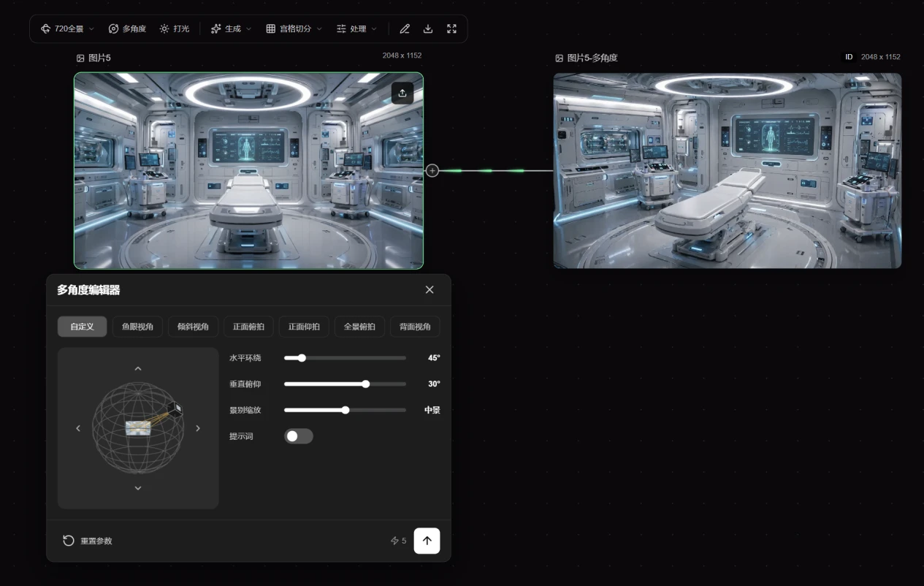Rotate camera right with sphere's right arrow
Screen dimensions: 924x586
[198, 428]
